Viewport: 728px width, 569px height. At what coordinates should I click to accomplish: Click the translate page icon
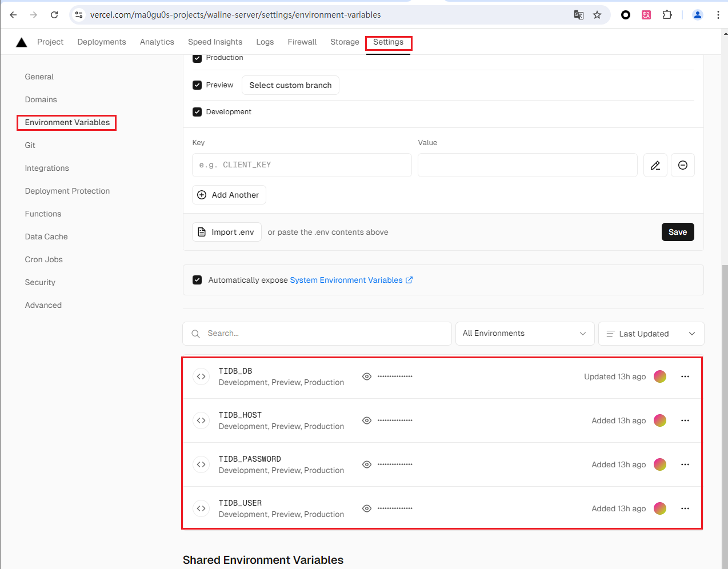coord(579,15)
